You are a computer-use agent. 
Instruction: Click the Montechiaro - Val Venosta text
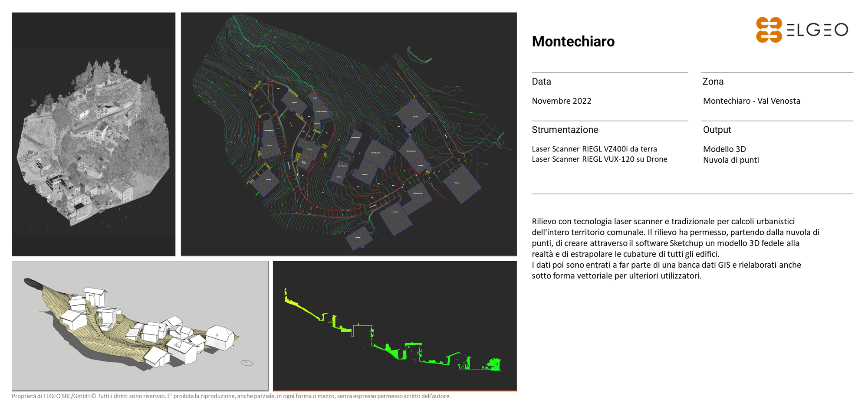pos(751,101)
